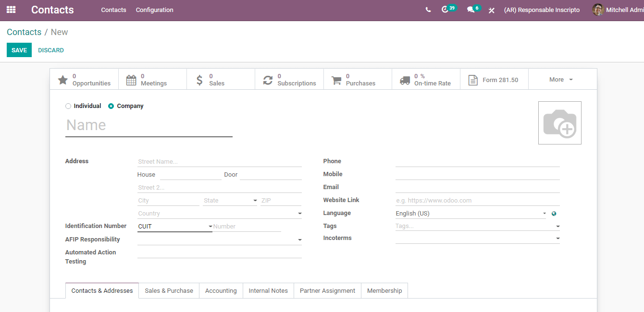Expand the More dropdown in stat buttons
This screenshot has width=644, height=312.
pyautogui.click(x=561, y=80)
